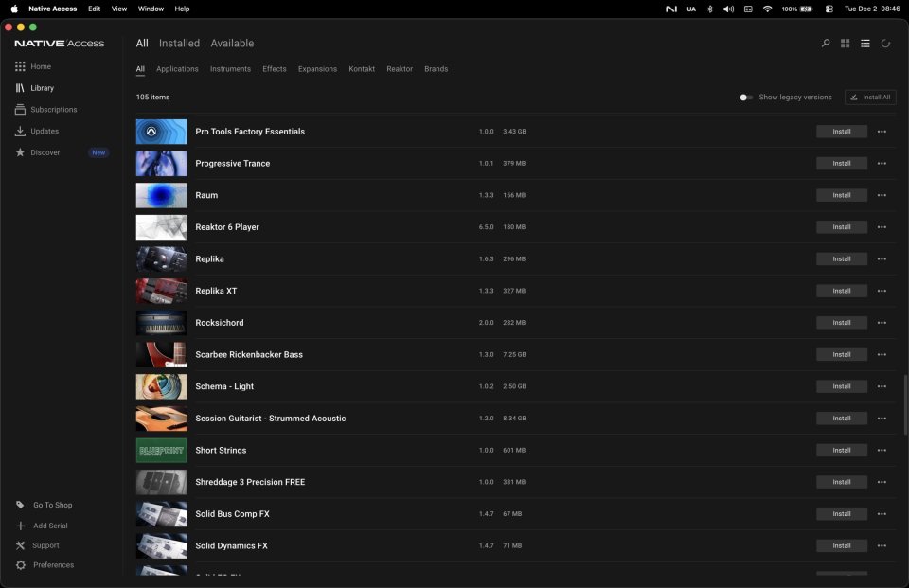This screenshot has height=588, width=909.
Task: Switch to grid view layout
Action: (x=845, y=43)
